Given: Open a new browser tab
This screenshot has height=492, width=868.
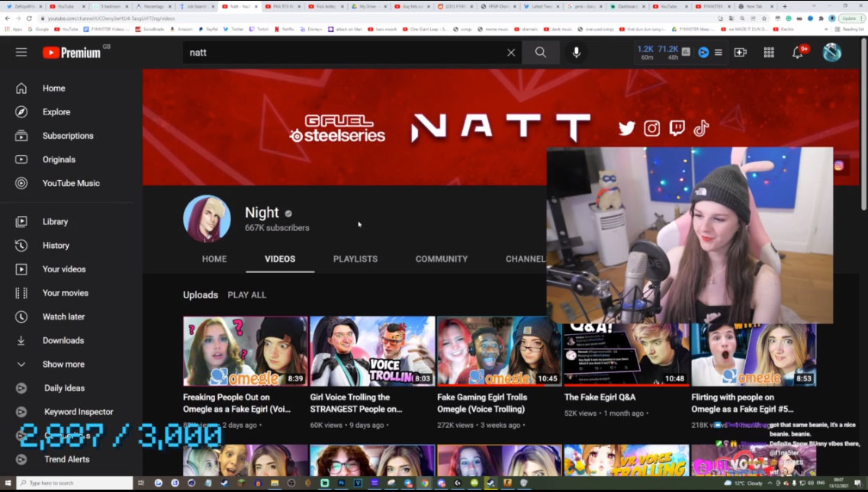Looking at the screenshot, I should (x=784, y=7).
